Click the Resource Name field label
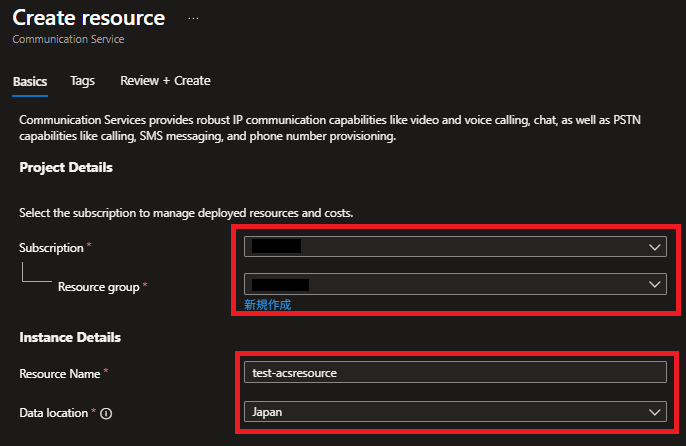 tap(59, 373)
